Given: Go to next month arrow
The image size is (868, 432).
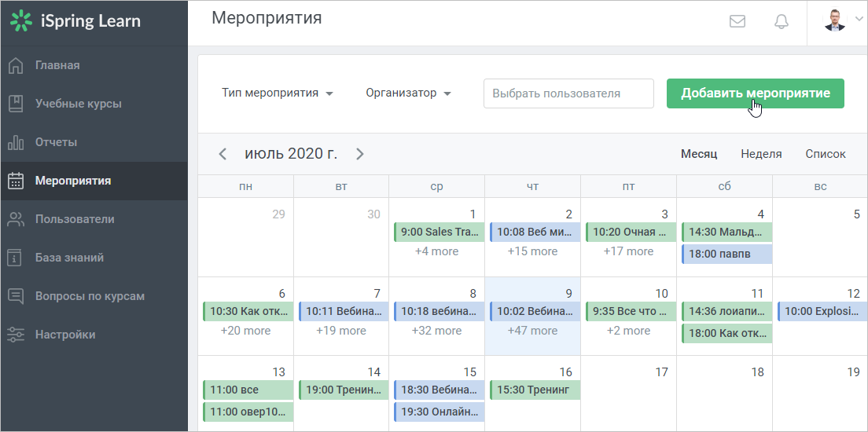Looking at the screenshot, I should point(360,154).
